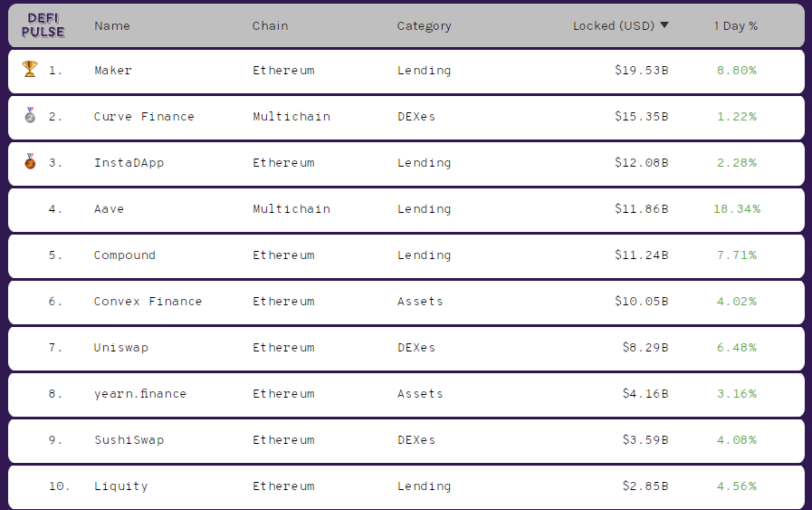Click the yearn.finance entry
The image size is (812, 510).
pos(139,393)
